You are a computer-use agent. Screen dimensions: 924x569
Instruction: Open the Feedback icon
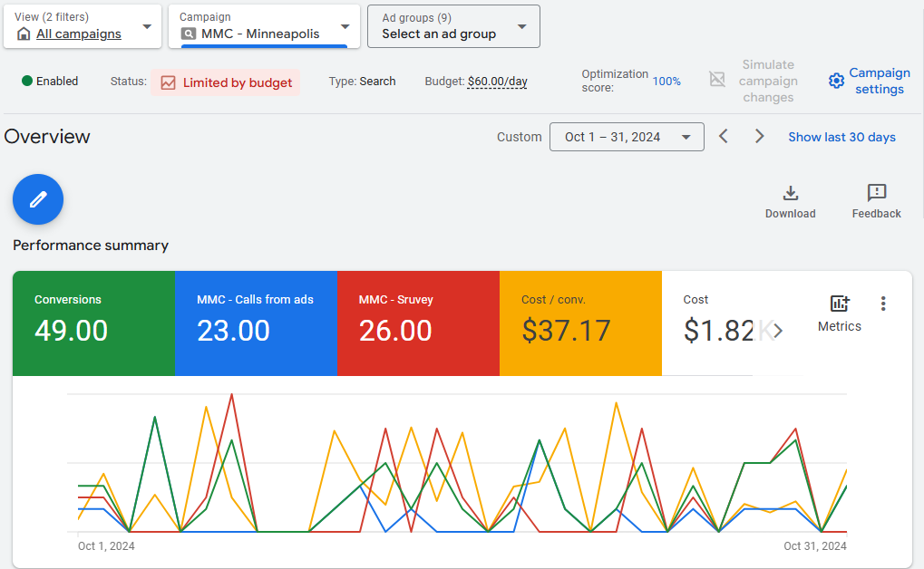[x=876, y=193]
